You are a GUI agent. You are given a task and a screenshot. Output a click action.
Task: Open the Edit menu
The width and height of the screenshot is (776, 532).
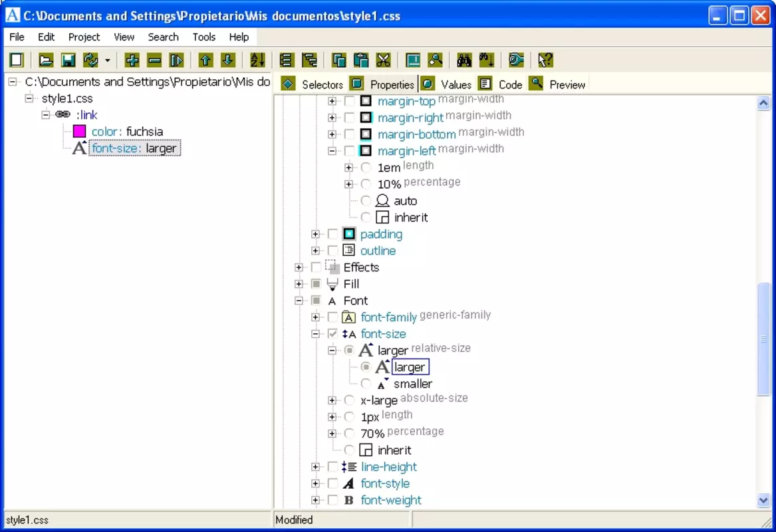(46, 37)
